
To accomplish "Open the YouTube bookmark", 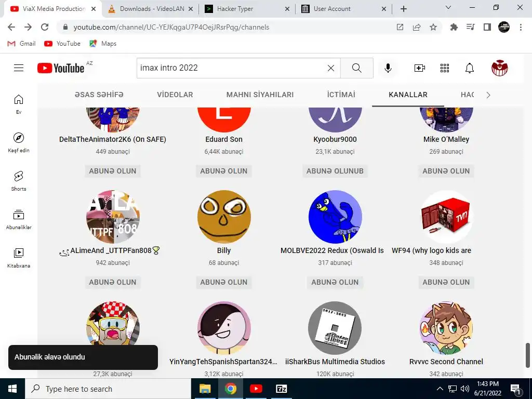I will pyautogui.click(x=62, y=44).
